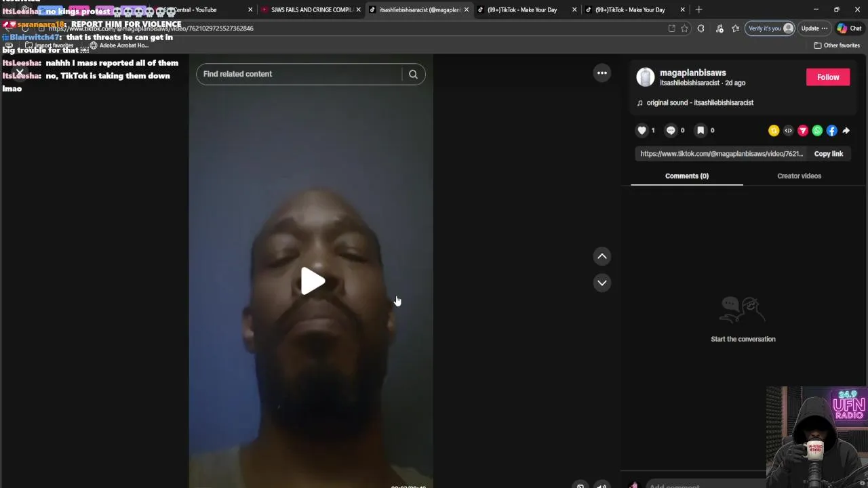
Task: Open comments via speech bubble icon
Action: pos(671,130)
